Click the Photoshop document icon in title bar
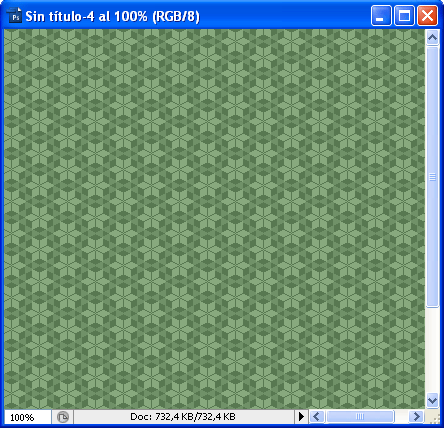Screen dimensions: 444x428 point(14,15)
